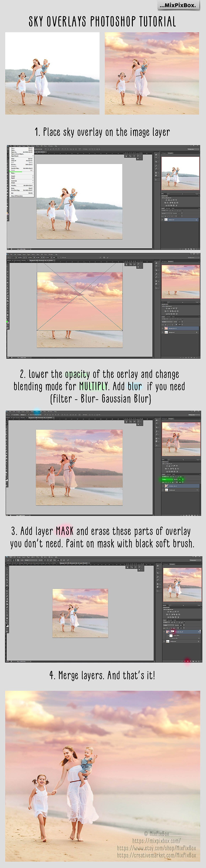Open the creativemarket.com/MixPixBox link
Viewport: 206px width, 868px height.
click(x=156, y=855)
